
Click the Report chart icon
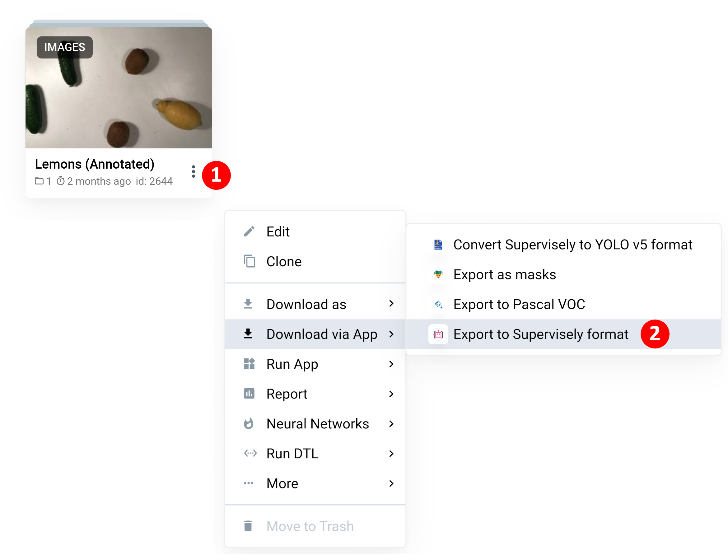point(249,394)
